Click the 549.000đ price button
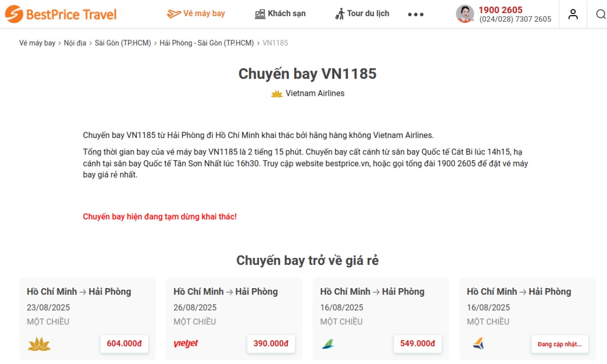 click(x=417, y=344)
